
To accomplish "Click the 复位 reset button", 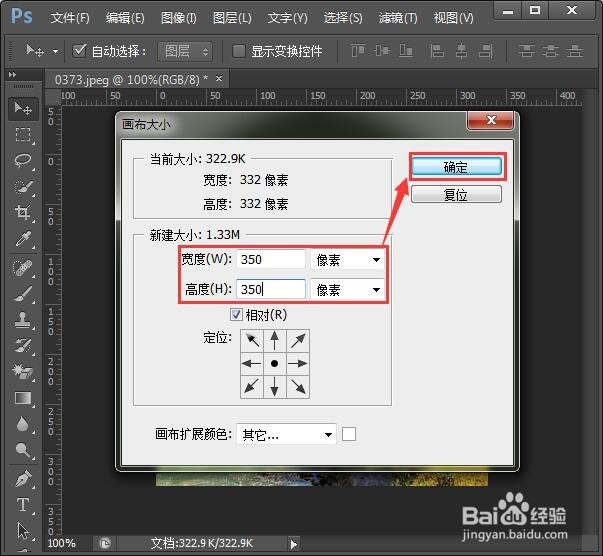I will [456, 194].
